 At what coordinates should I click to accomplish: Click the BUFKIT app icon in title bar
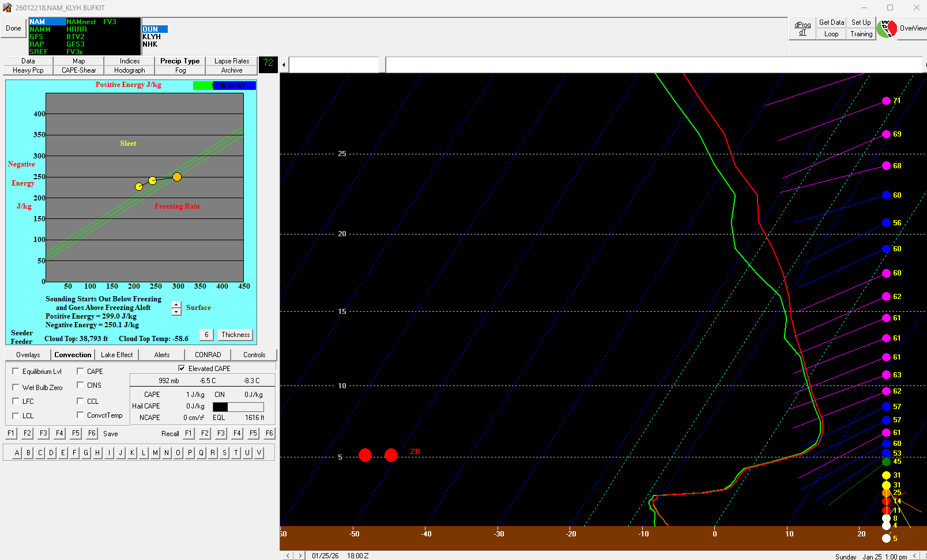pos(7,7)
